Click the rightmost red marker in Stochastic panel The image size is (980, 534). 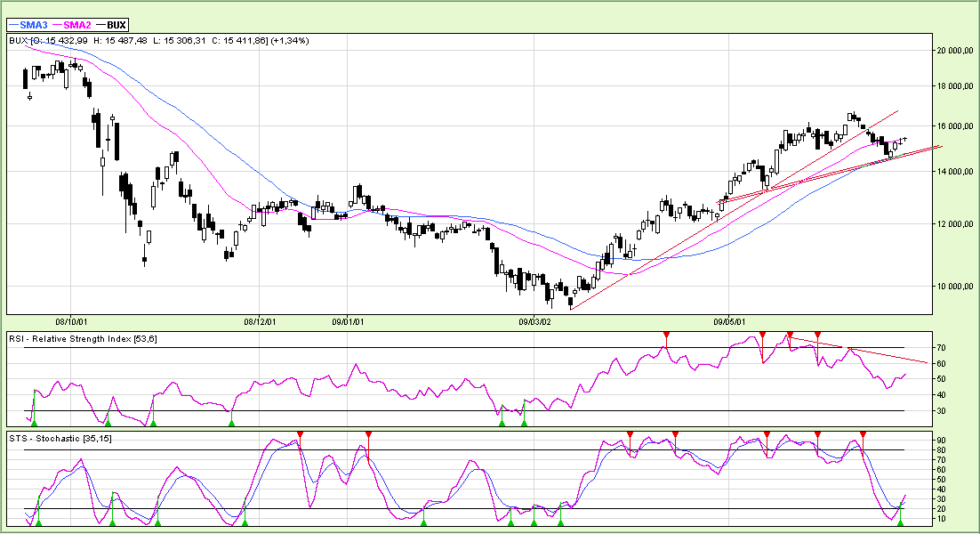(862, 435)
